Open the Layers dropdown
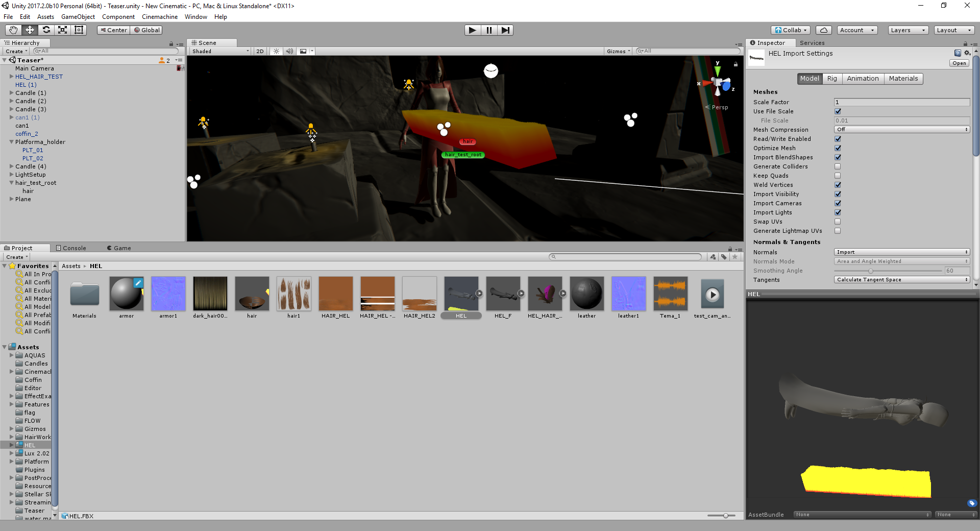The width and height of the screenshot is (980, 531). (x=908, y=30)
